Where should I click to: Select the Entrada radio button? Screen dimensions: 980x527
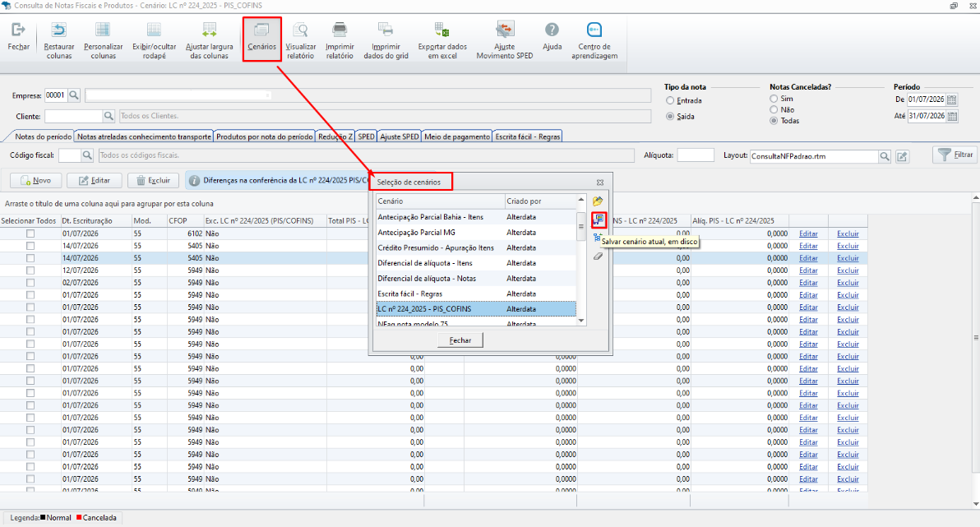click(x=670, y=100)
